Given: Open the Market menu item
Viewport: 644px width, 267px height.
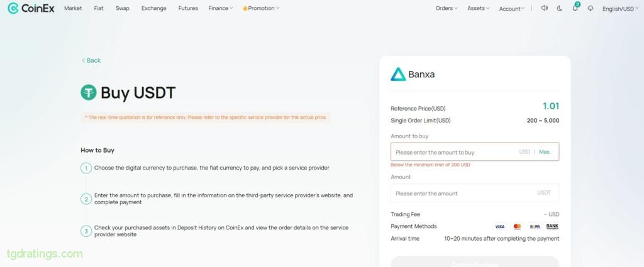Looking at the screenshot, I should [x=73, y=8].
